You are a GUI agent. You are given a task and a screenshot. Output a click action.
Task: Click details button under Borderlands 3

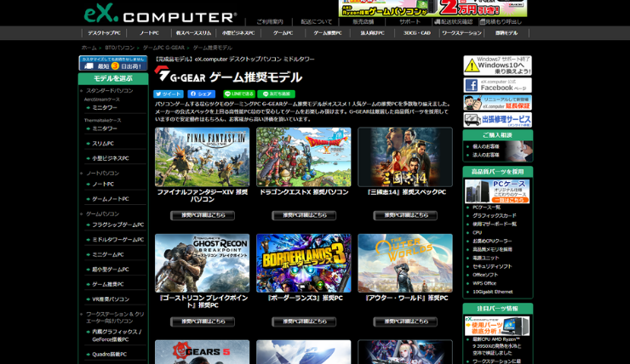click(x=303, y=322)
